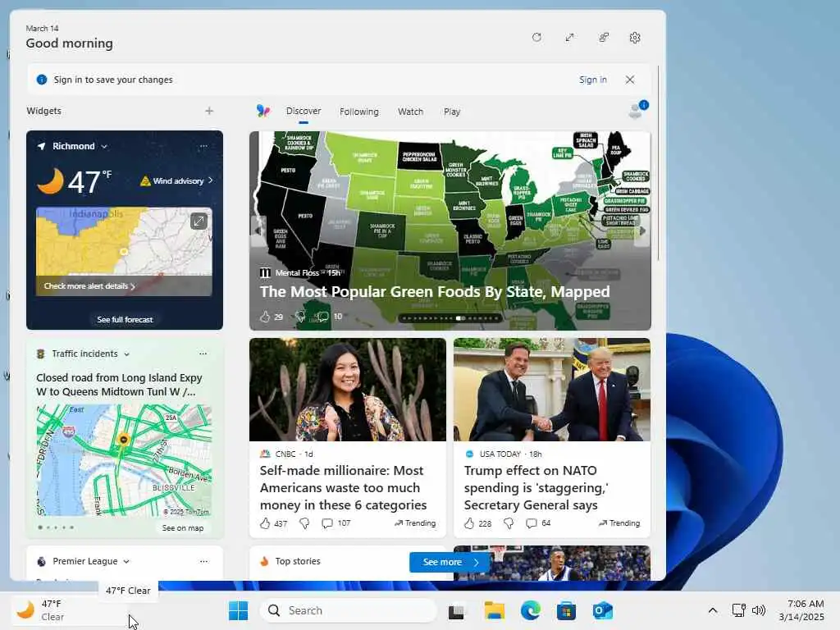Open clock and date flyout
This screenshot has width=840, height=630.
click(x=802, y=610)
